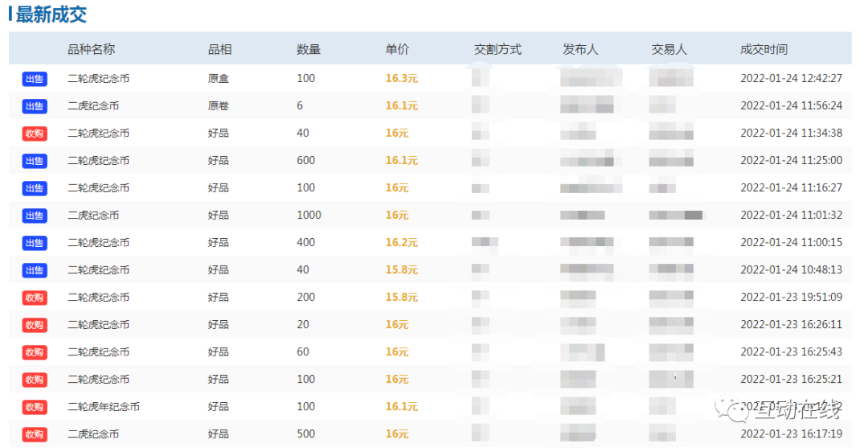Click the quantity value 400

[x=305, y=243]
